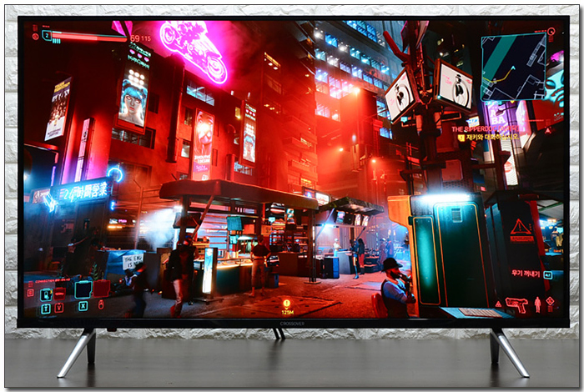Image resolution: width=584 pixels, height=392 pixels.
Task: Click THE RIPPERDOC quest title
Action: click(485, 128)
